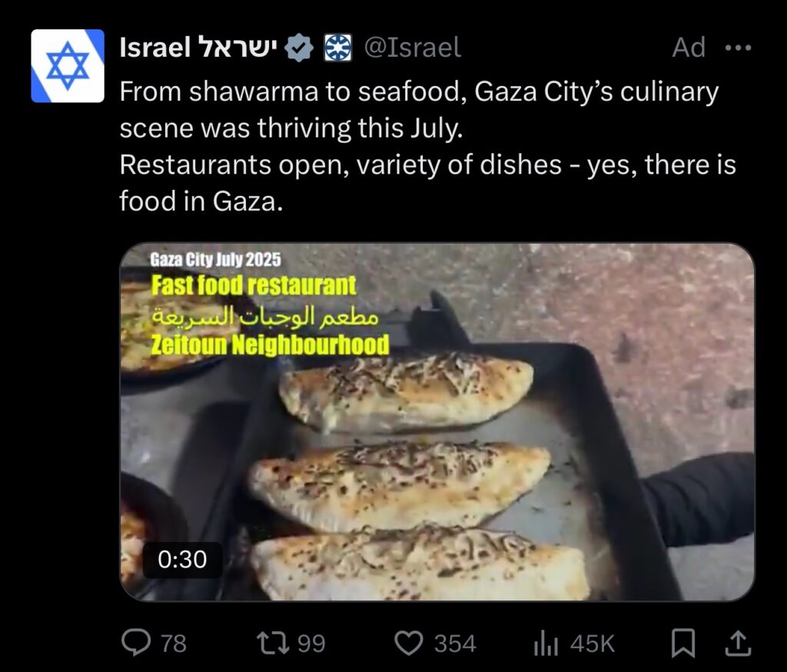This screenshot has height=672, width=787.
Task: Open the tweet text about Gaza food
Action: tap(427, 146)
